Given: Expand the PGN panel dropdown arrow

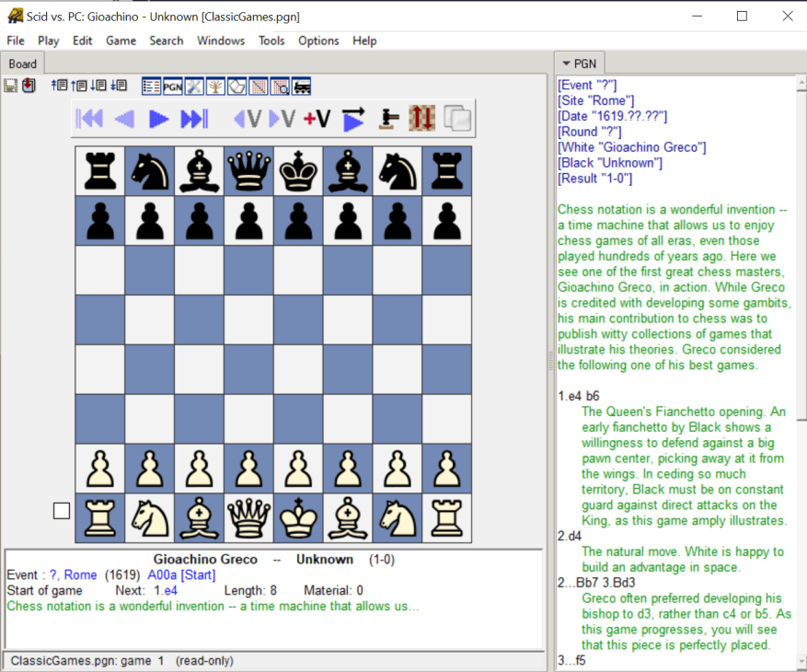Looking at the screenshot, I should coord(566,64).
